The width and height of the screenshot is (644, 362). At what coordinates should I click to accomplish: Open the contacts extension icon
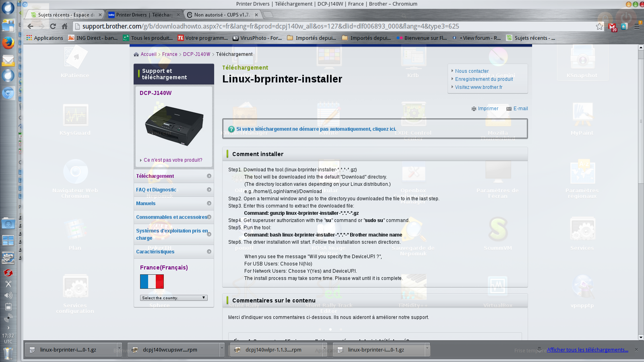tap(624, 27)
